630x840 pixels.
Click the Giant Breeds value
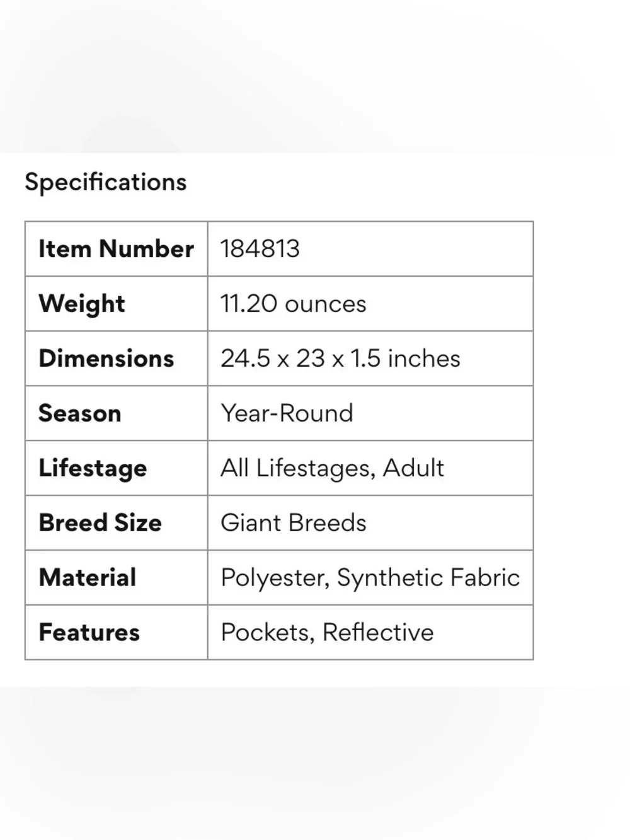click(x=293, y=523)
